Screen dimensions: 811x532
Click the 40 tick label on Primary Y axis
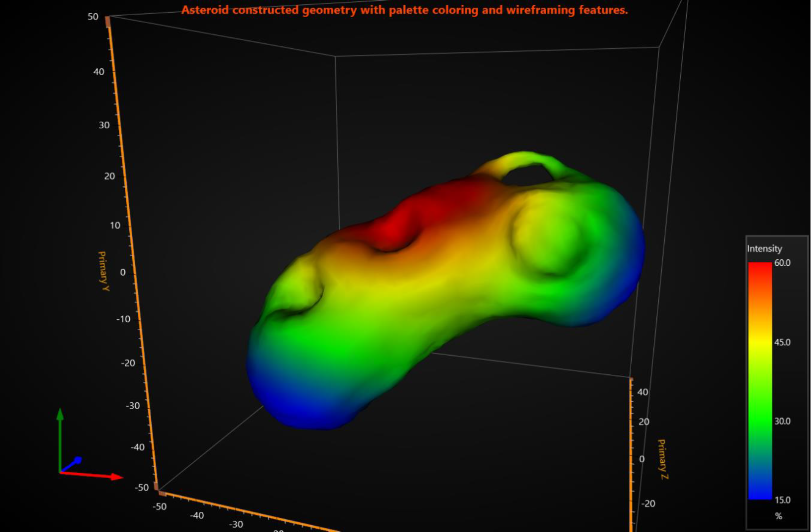(x=99, y=72)
